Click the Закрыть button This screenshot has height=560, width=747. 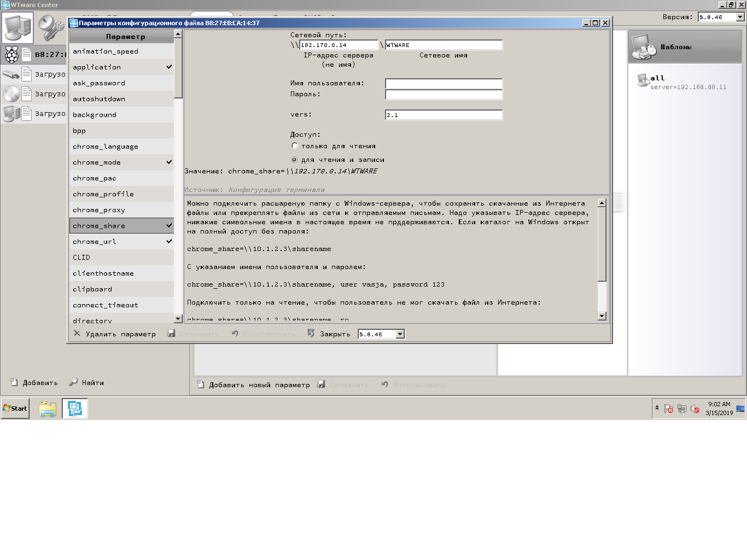coord(329,334)
